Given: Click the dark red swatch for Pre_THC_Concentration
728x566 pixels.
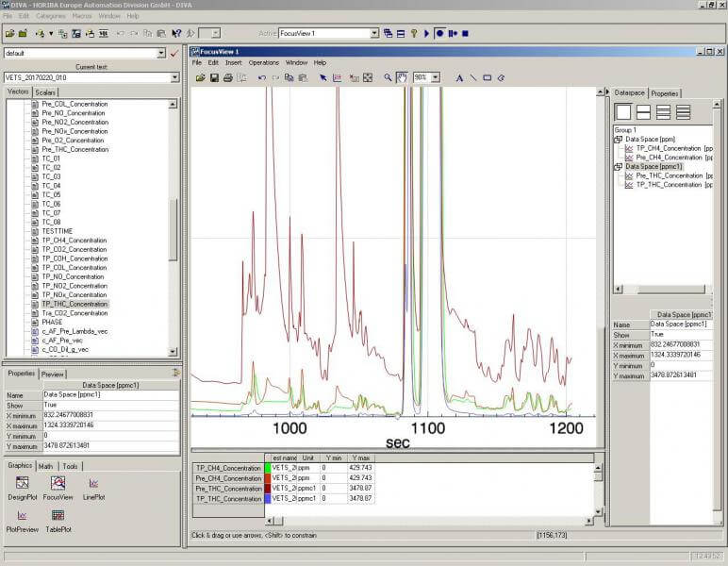Looking at the screenshot, I should 268,489.
